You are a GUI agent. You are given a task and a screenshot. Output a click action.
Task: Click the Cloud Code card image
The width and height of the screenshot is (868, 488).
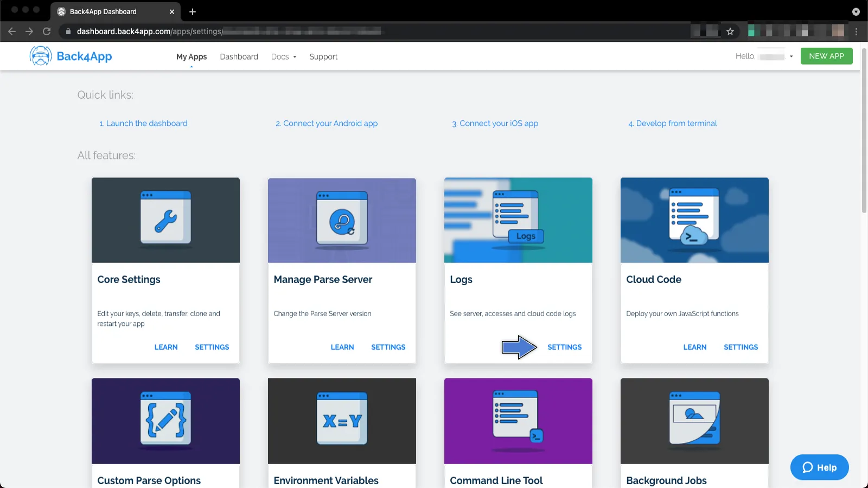(x=694, y=220)
